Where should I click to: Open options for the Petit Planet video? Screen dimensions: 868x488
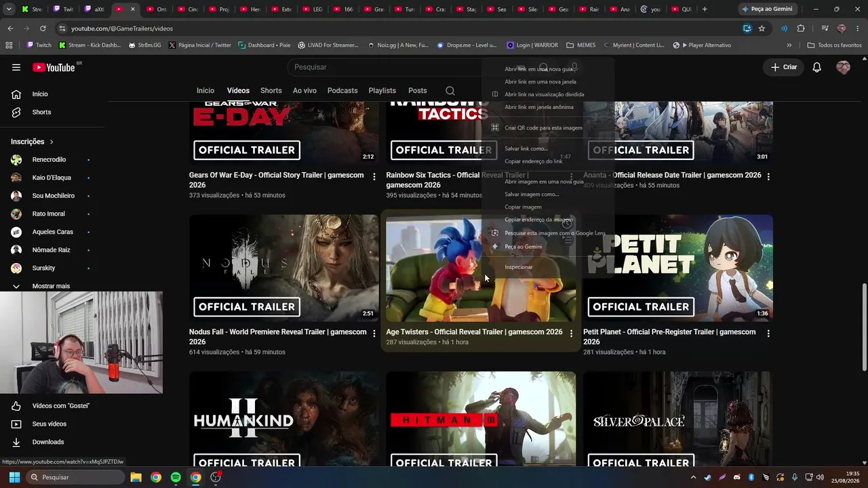click(768, 333)
